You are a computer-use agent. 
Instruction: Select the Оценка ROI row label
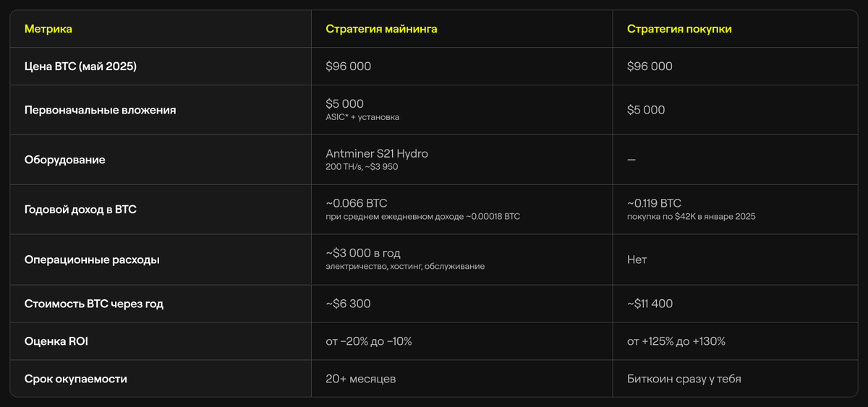click(x=56, y=341)
